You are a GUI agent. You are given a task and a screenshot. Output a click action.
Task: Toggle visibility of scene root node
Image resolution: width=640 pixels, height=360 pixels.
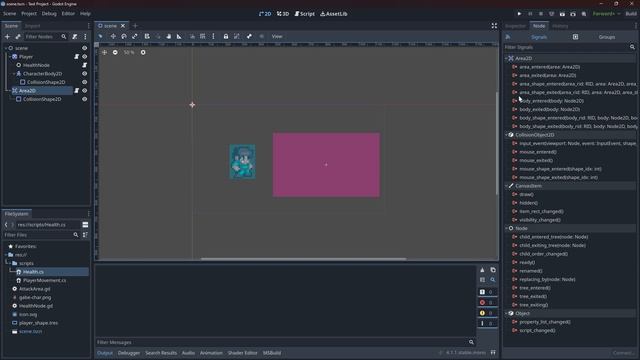pyautogui.click(x=84, y=48)
